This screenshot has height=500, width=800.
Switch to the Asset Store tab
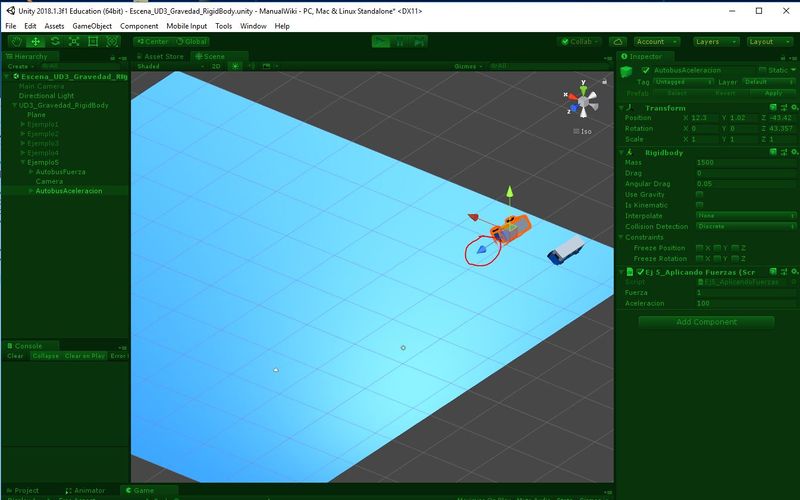(x=159, y=57)
